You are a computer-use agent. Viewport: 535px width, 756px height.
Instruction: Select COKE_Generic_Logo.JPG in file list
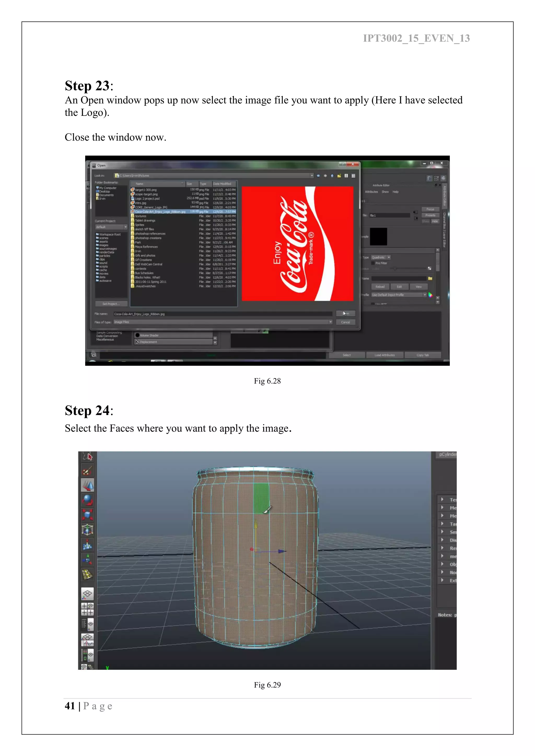(x=151, y=208)
